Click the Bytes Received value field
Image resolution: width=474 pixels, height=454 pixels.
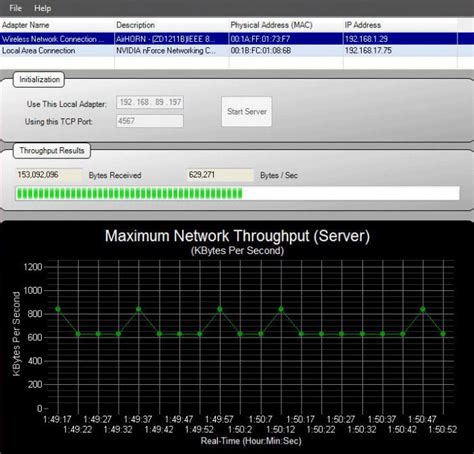(x=49, y=175)
